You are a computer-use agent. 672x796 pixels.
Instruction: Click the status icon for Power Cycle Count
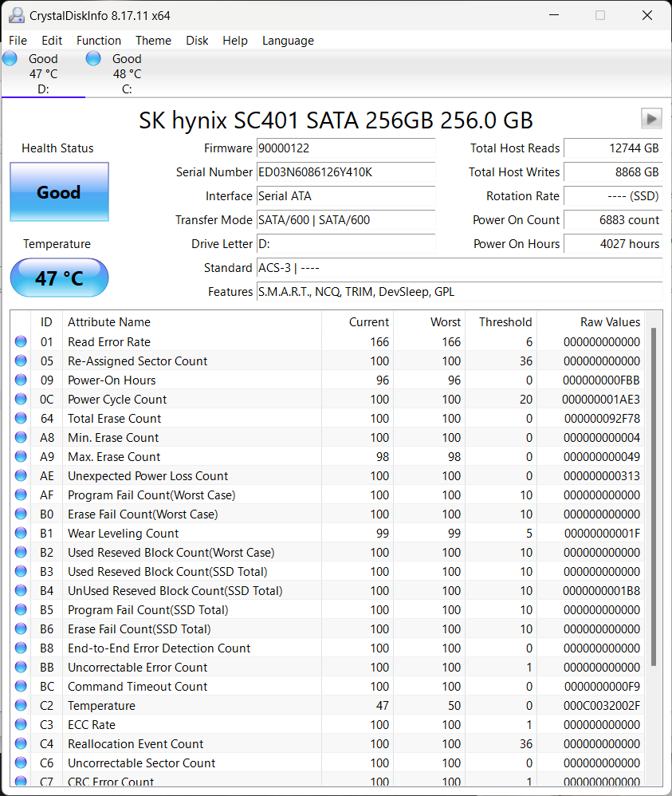point(21,399)
